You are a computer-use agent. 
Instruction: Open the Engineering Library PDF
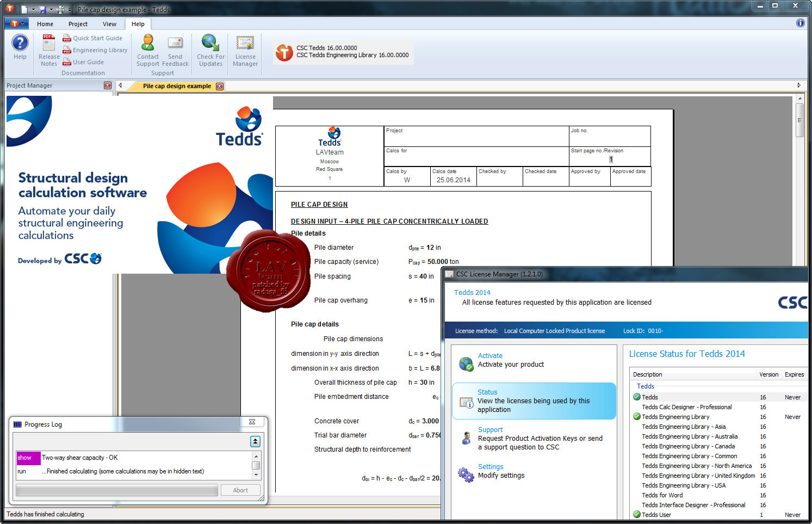[x=95, y=50]
